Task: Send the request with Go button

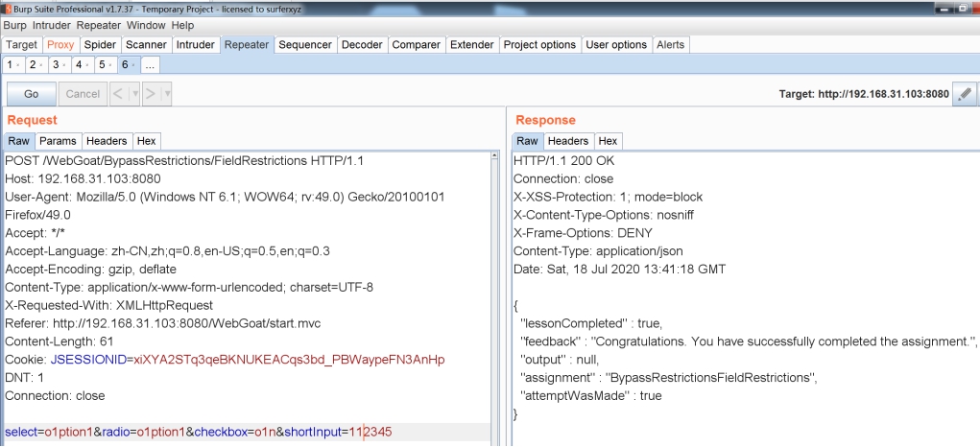Action: pos(32,94)
